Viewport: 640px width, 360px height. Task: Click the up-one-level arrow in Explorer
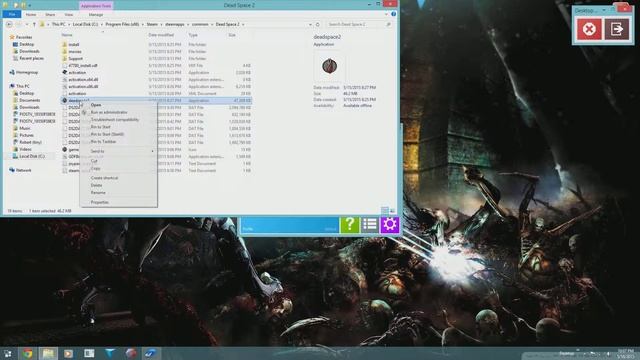(x=34, y=24)
